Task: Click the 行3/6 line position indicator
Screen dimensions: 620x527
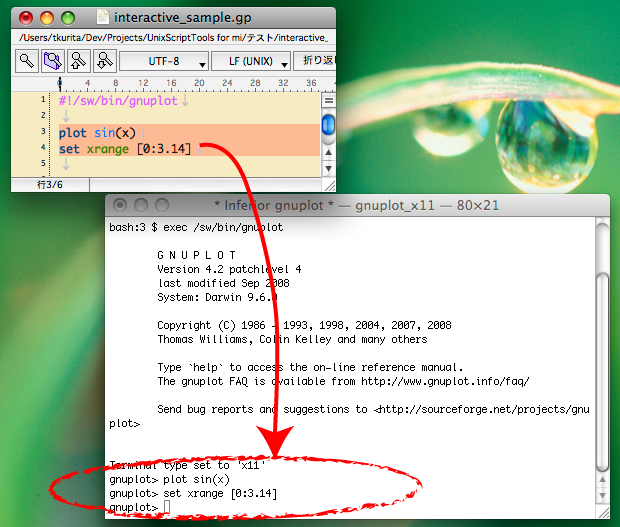Action: [50, 184]
